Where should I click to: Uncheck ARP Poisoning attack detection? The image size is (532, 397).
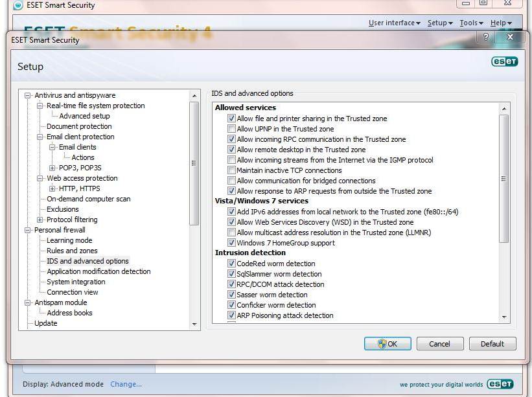coord(231,315)
